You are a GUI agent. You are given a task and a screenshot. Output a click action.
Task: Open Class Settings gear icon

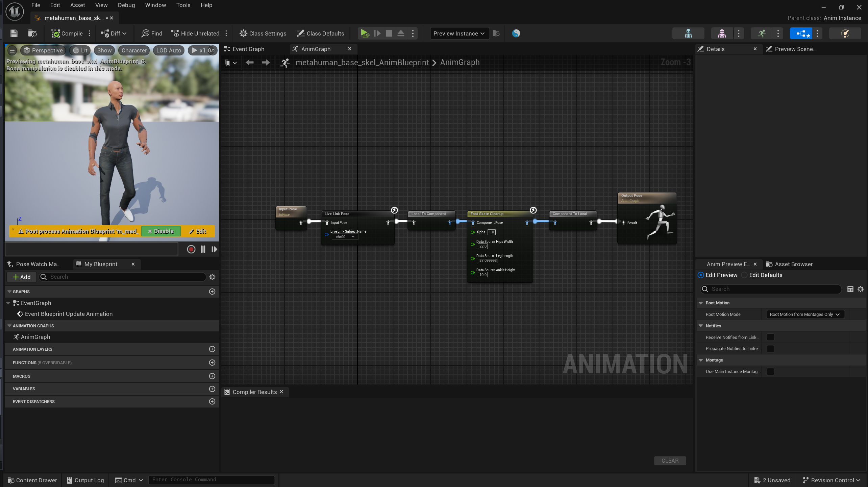pos(243,33)
